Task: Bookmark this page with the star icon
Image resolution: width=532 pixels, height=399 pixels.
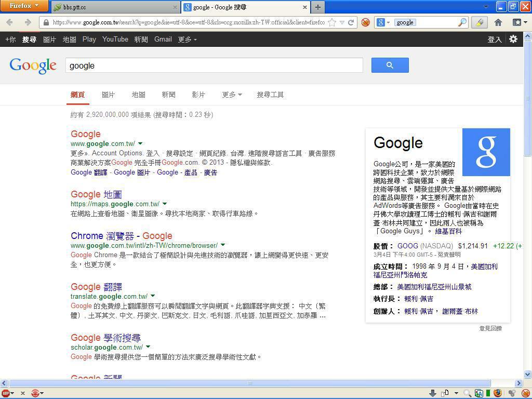Action: [332, 22]
